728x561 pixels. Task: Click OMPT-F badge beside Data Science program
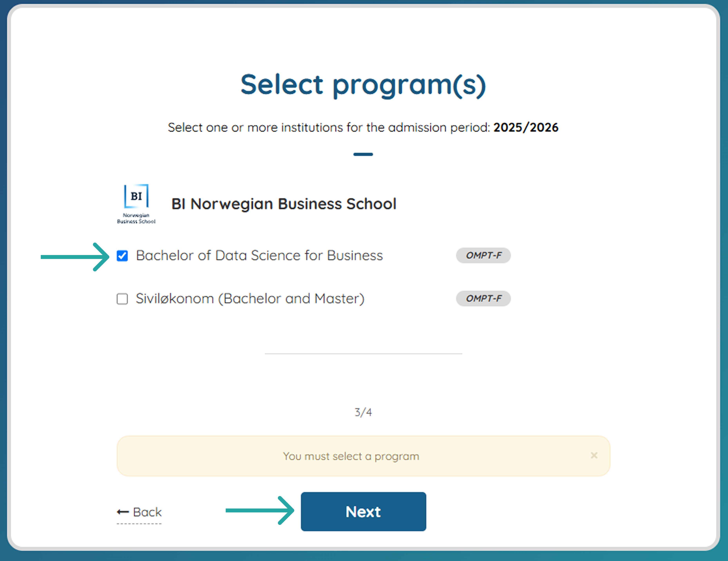click(x=483, y=255)
